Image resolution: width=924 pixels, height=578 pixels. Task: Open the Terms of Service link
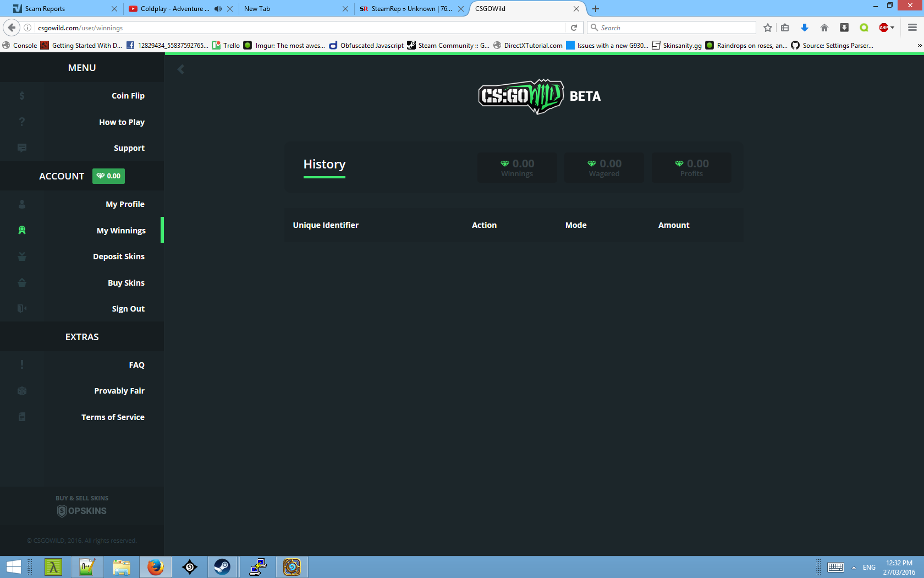click(x=113, y=417)
